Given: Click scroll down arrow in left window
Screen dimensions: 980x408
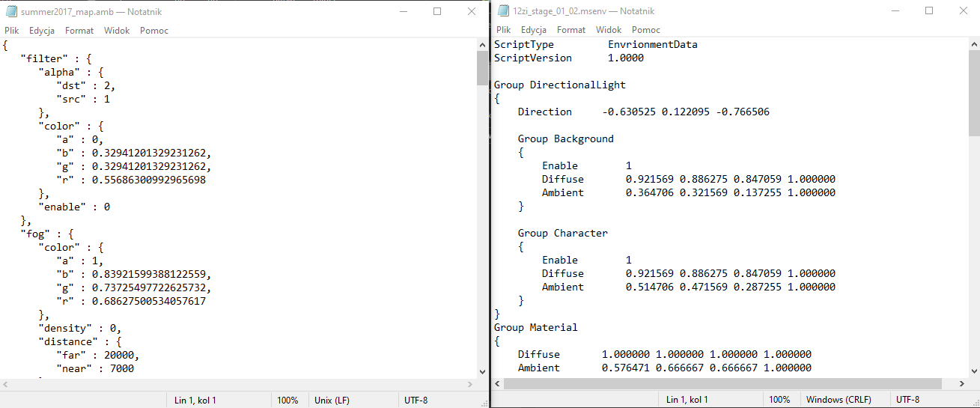Looking at the screenshot, I should (x=482, y=371).
